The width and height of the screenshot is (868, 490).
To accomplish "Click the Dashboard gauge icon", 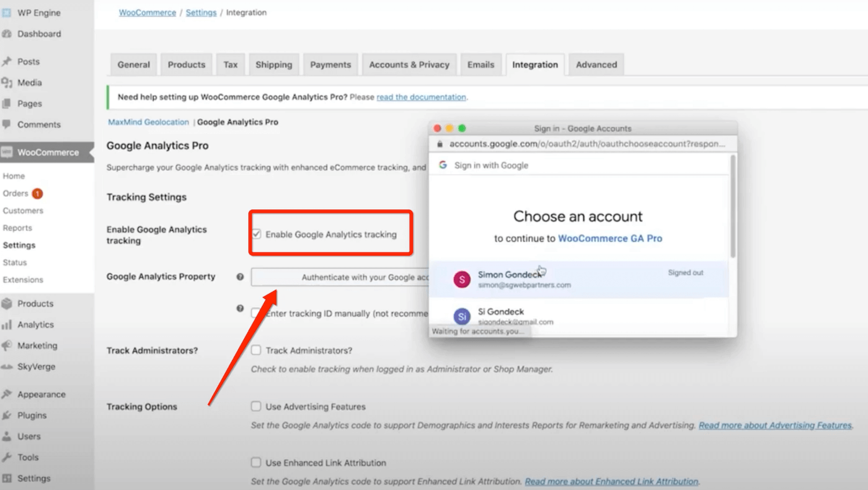I will (7, 34).
